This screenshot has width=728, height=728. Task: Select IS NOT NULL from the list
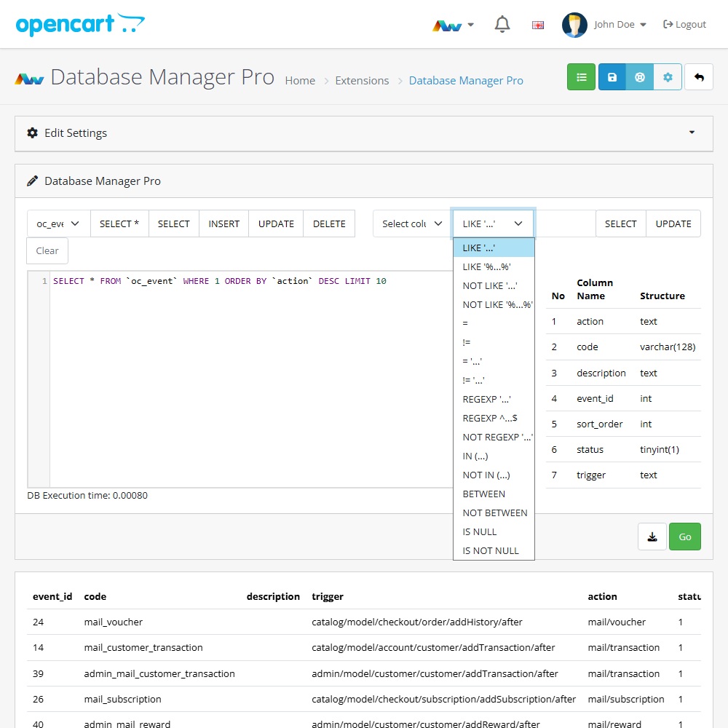[491, 550]
